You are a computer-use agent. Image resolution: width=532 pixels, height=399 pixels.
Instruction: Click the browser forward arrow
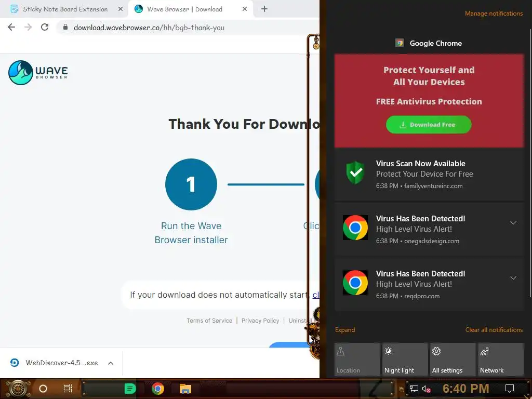click(x=28, y=27)
